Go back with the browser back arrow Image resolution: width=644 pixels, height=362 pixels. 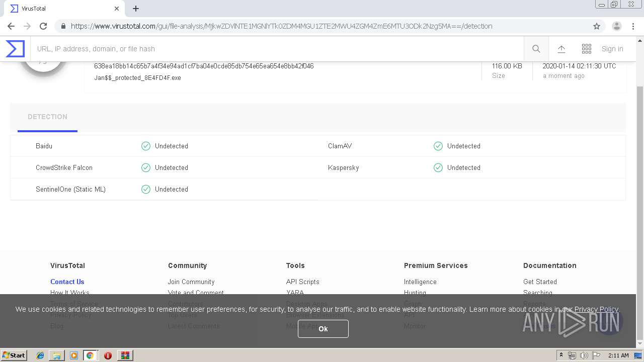11,26
